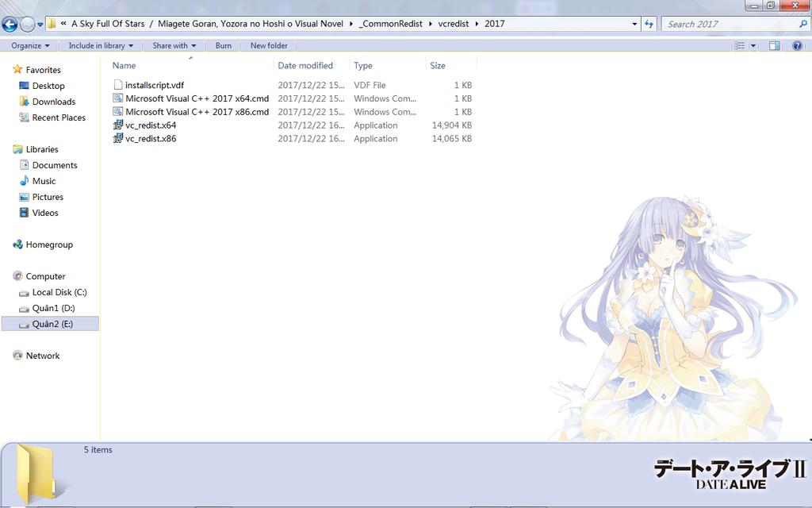
Task: Click the Burn toolbar button
Action: (223, 45)
